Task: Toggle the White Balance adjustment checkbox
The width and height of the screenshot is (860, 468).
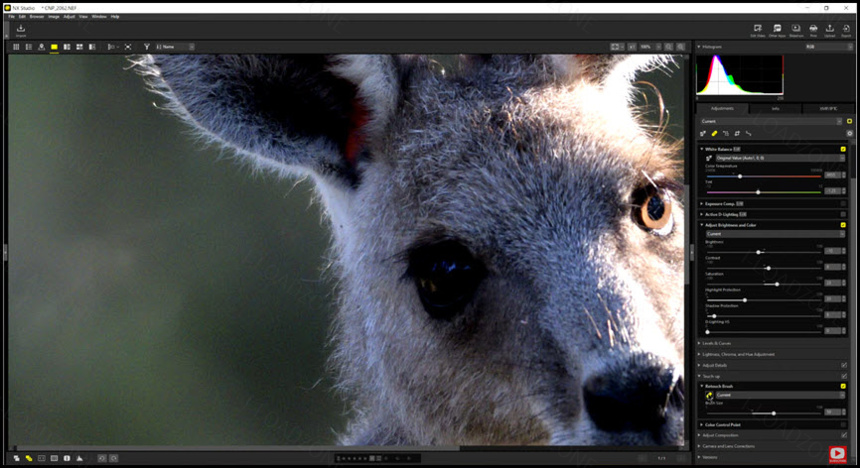Action: [x=843, y=149]
